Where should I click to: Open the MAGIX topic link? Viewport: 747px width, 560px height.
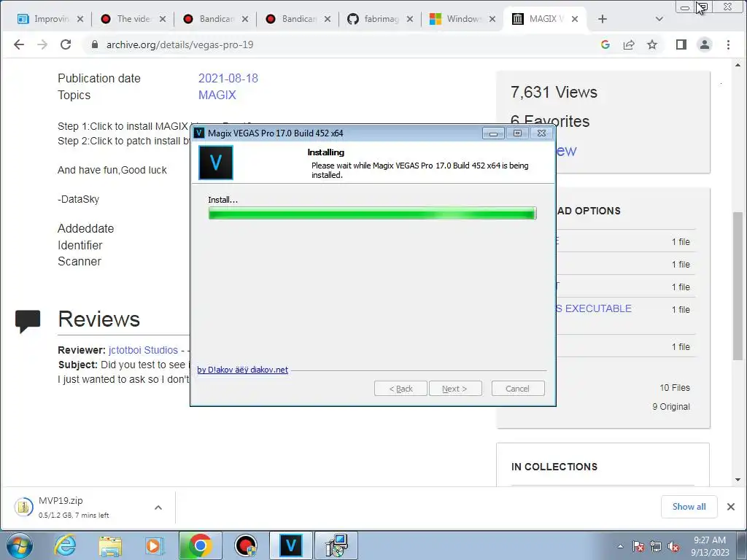[217, 95]
